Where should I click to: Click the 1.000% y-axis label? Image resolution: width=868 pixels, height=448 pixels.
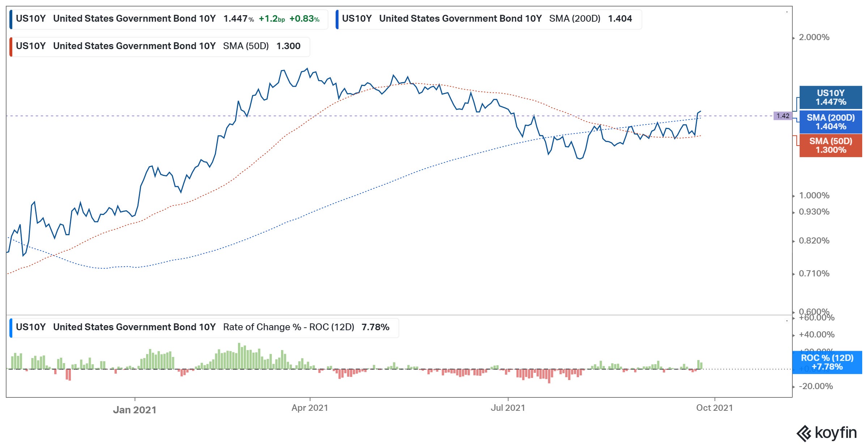[814, 195]
